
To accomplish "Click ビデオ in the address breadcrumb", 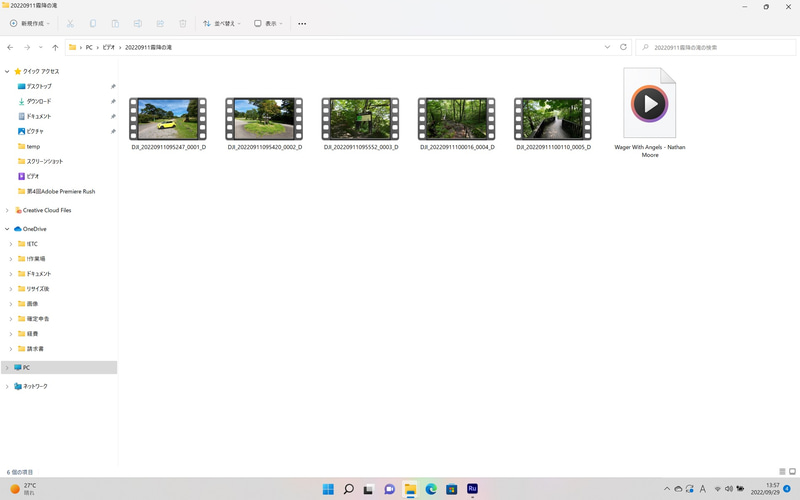I will [x=109, y=47].
